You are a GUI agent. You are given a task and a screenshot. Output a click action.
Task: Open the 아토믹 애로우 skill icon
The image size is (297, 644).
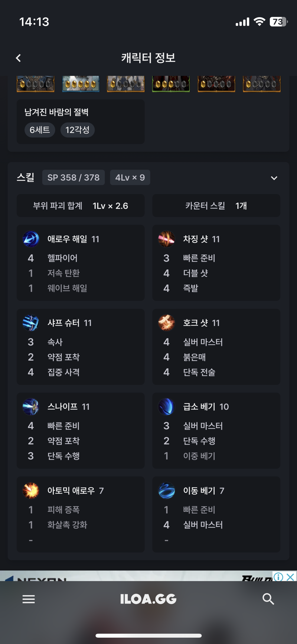(x=31, y=491)
